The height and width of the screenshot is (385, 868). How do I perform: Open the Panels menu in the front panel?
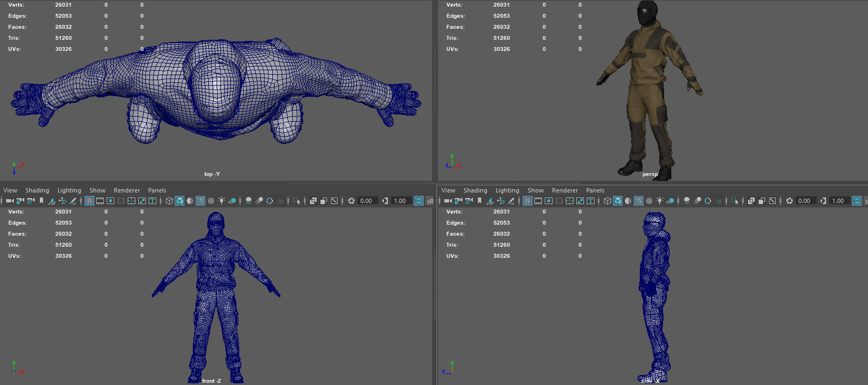(157, 190)
